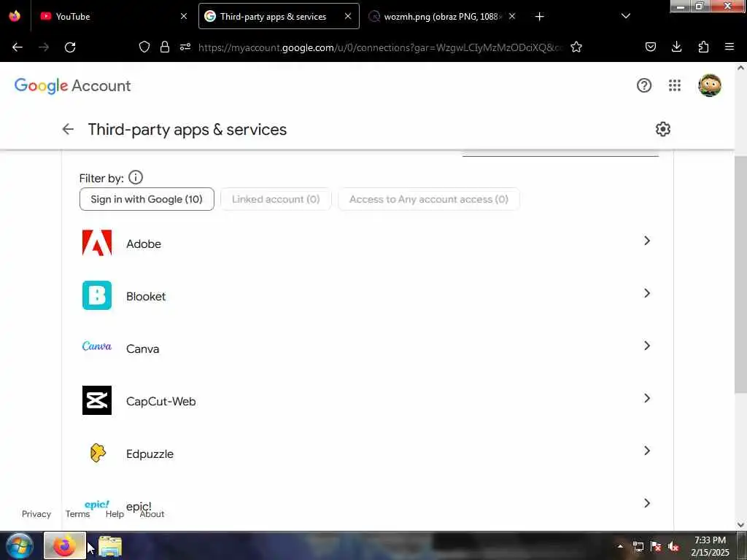Open site permissions icon in address bar
The image size is (747, 560).
(185, 47)
